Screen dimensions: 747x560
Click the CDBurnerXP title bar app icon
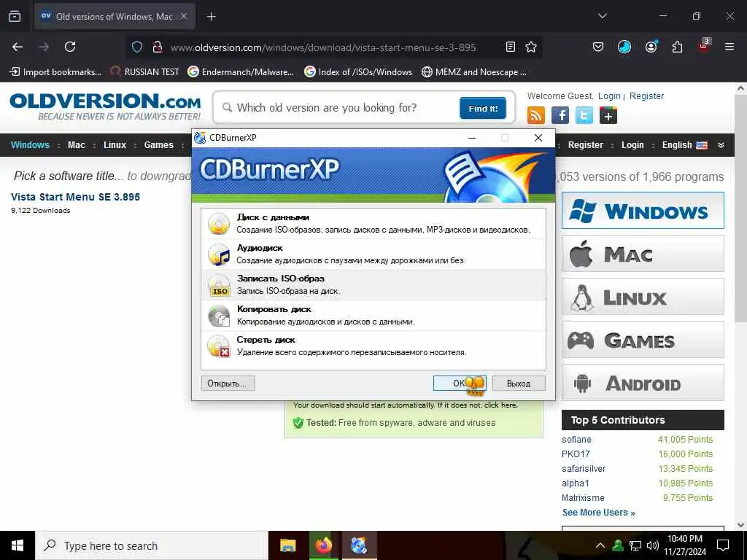coord(200,138)
